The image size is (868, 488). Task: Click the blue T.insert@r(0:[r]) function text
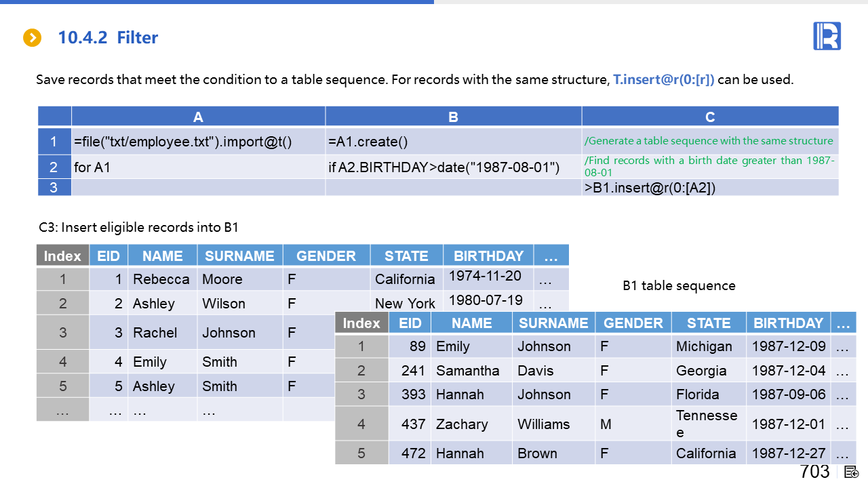pos(663,79)
